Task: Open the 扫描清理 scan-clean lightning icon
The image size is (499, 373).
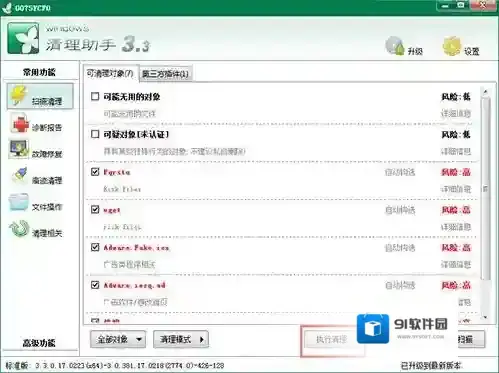Action: pos(19,95)
